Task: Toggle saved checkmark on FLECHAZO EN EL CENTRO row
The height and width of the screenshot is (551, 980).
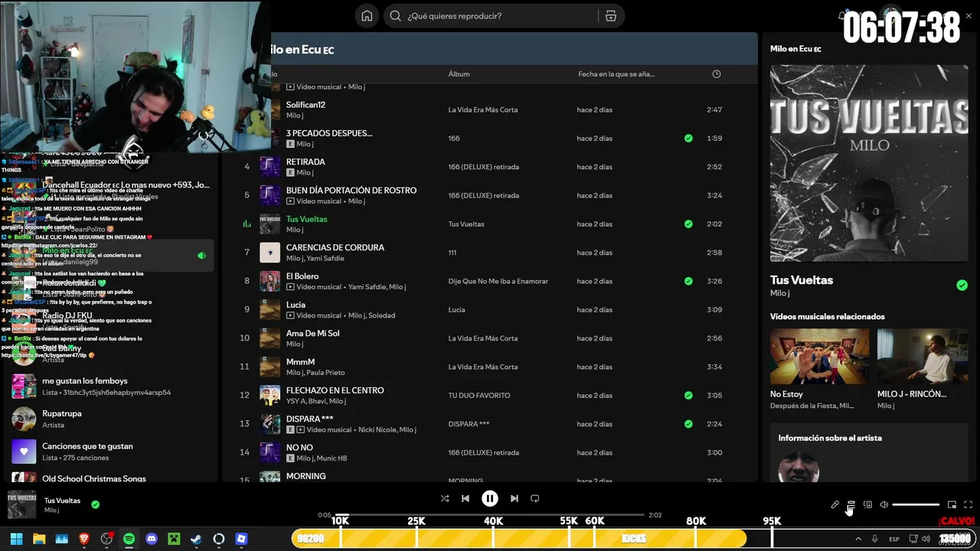Action: click(688, 396)
